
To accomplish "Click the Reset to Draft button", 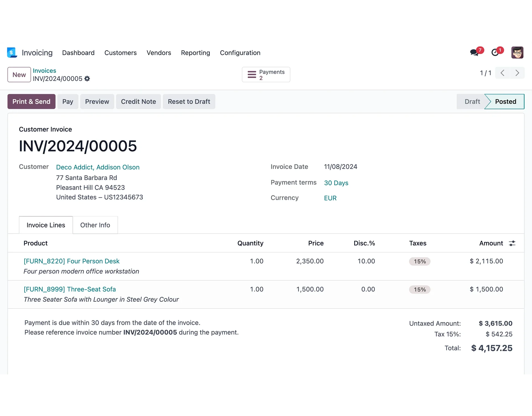I will tap(189, 102).
